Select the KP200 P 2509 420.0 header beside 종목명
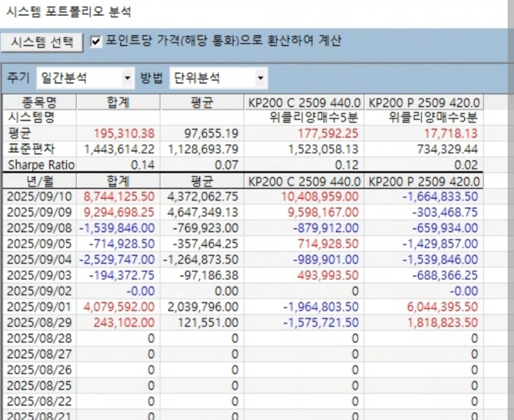Screen dimensions: 514x420 424,103
